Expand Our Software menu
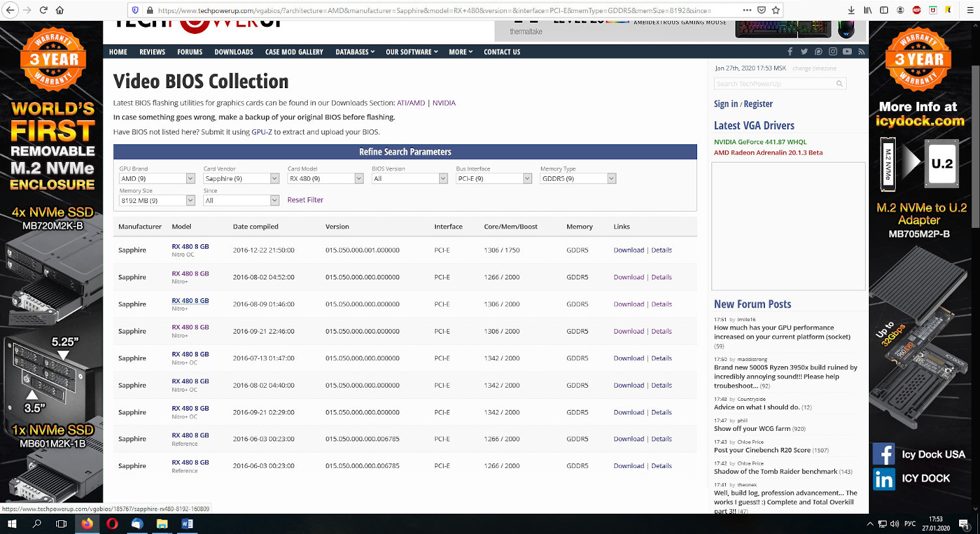 tap(412, 52)
